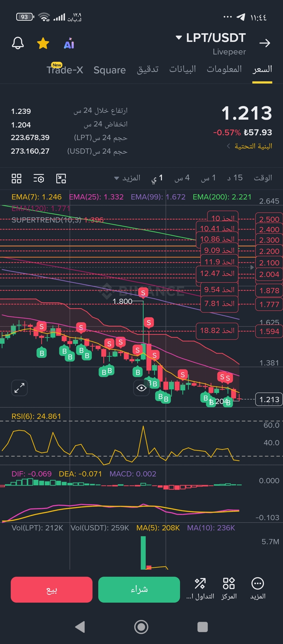Tap the 2.500 price level tag
This screenshot has width=283, height=644.
269,219
